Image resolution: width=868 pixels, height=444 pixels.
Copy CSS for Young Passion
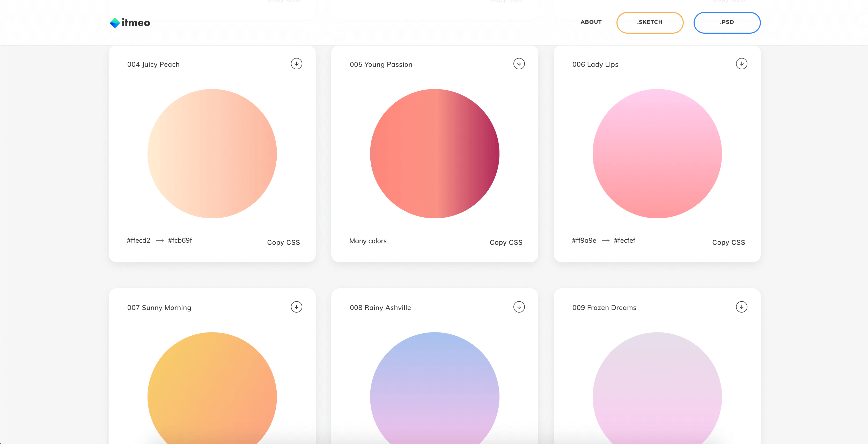click(x=506, y=242)
